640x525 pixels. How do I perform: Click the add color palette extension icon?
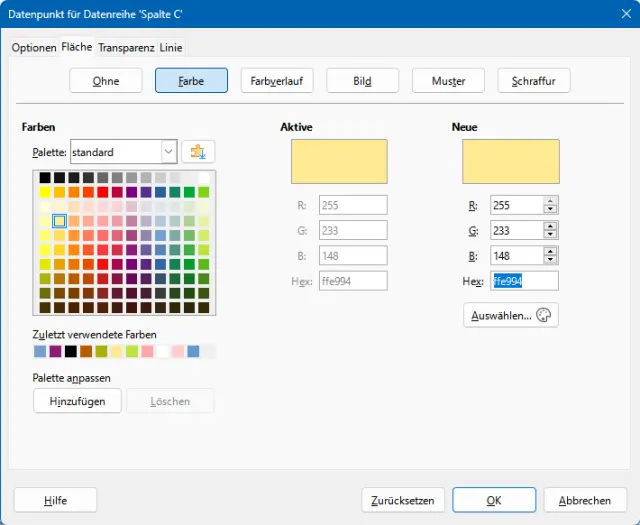click(198, 152)
